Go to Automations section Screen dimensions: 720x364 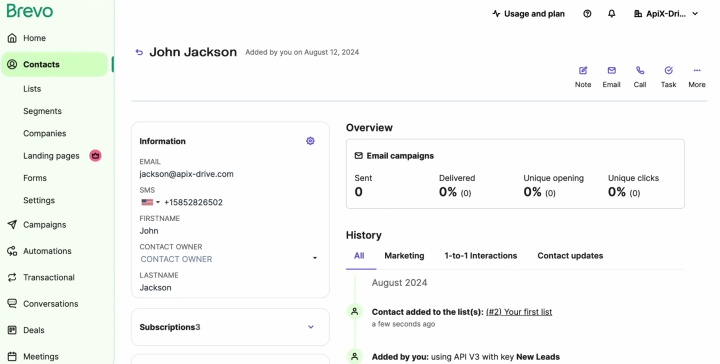tap(47, 251)
